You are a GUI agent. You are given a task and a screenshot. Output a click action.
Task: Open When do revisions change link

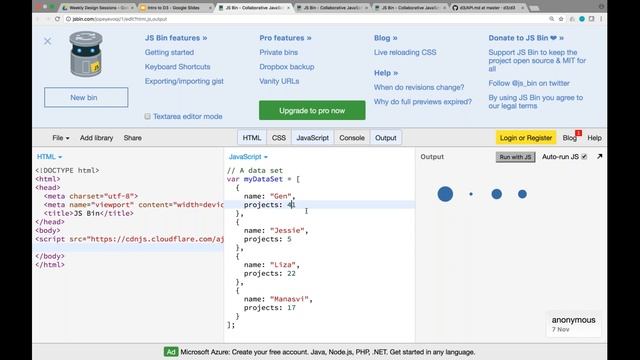coord(419,87)
